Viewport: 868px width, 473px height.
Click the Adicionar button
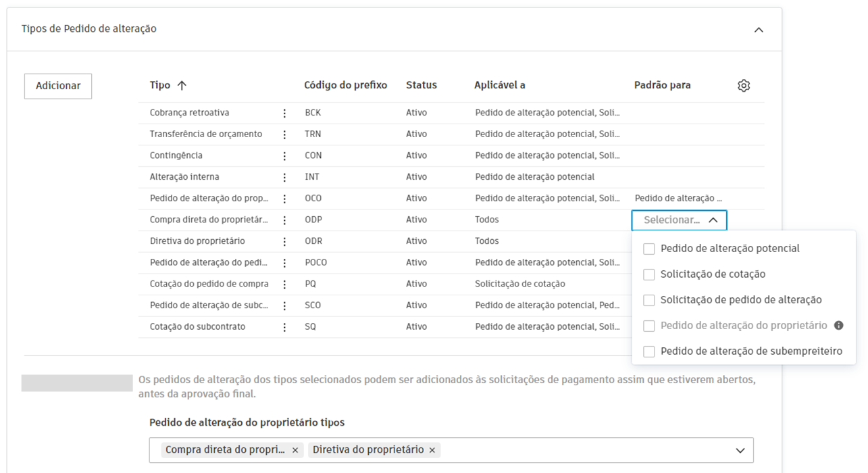coord(57,86)
